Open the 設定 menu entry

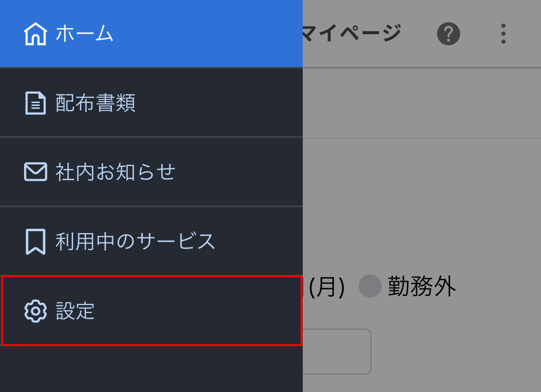click(75, 311)
